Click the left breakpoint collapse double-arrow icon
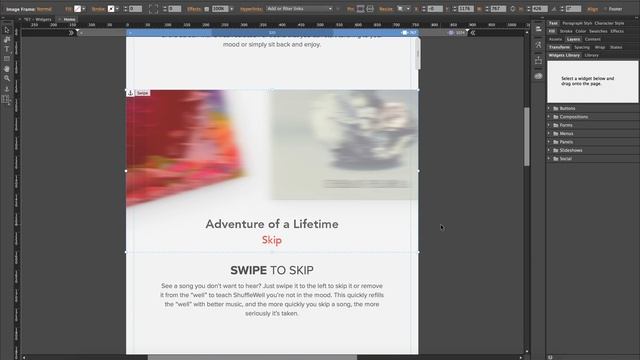 coord(71,33)
